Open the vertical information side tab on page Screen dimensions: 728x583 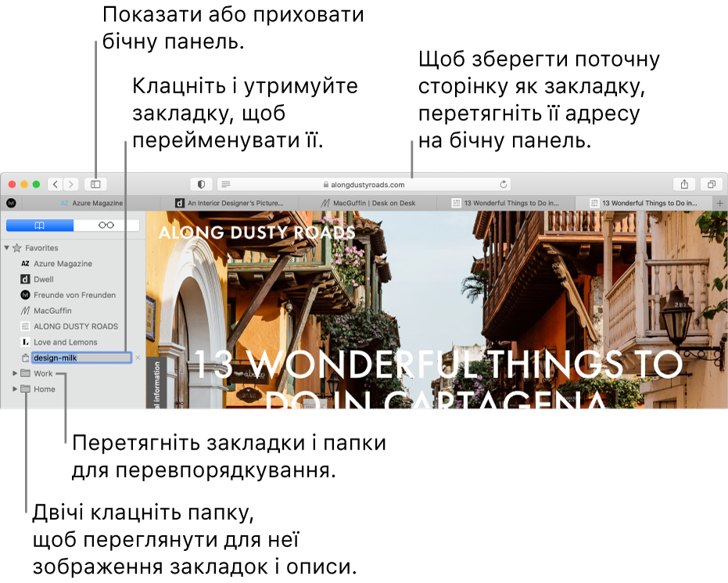point(156,383)
